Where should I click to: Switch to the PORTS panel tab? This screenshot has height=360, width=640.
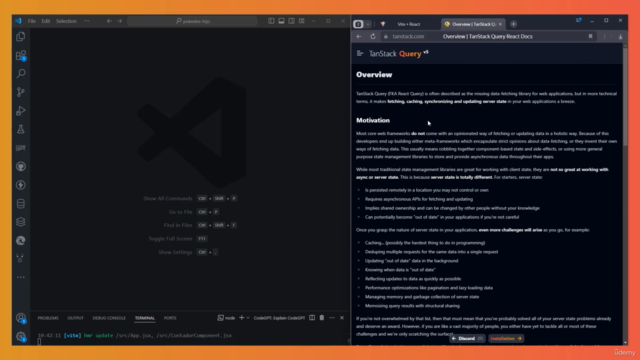(x=170, y=318)
